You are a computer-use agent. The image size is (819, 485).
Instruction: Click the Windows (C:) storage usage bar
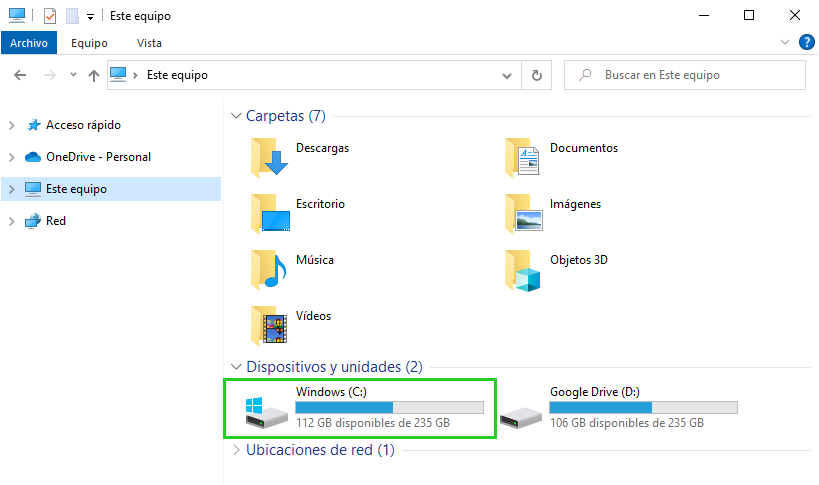pyautogui.click(x=389, y=407)
